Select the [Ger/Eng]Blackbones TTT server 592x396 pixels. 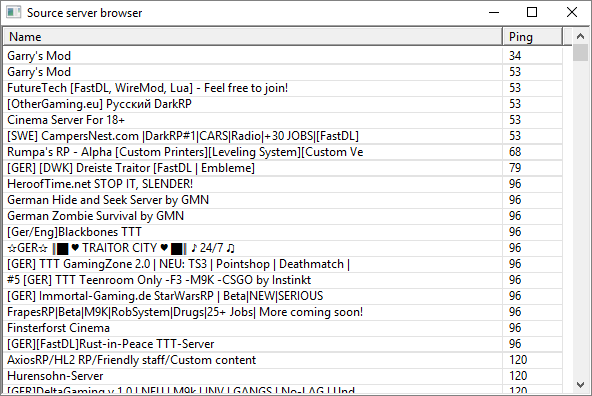[283, 232]
